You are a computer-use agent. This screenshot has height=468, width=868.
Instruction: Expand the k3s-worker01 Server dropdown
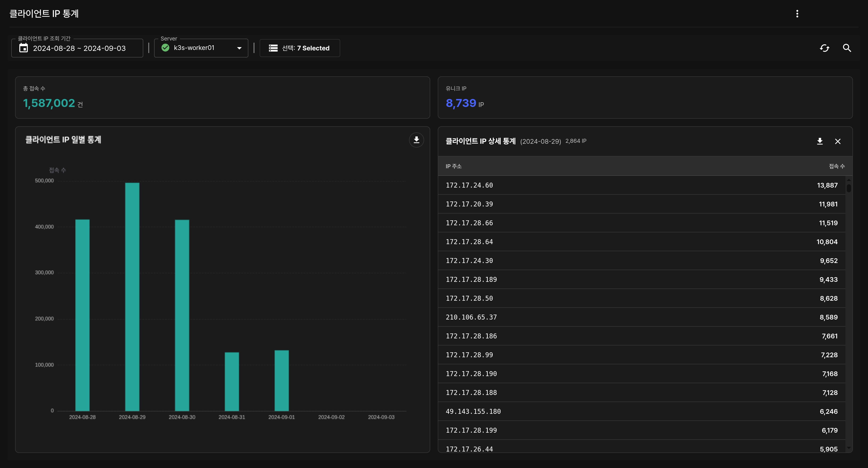[x=239, y=48]
